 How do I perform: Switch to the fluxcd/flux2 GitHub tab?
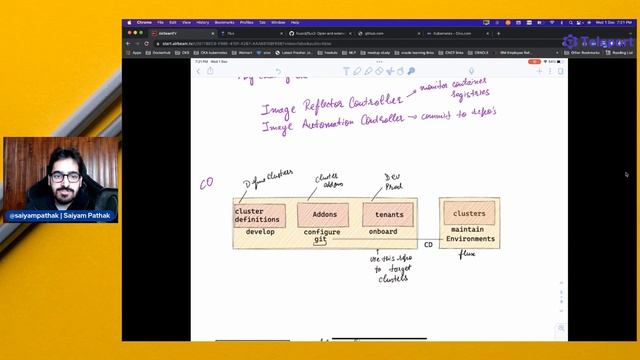[320, 33]
